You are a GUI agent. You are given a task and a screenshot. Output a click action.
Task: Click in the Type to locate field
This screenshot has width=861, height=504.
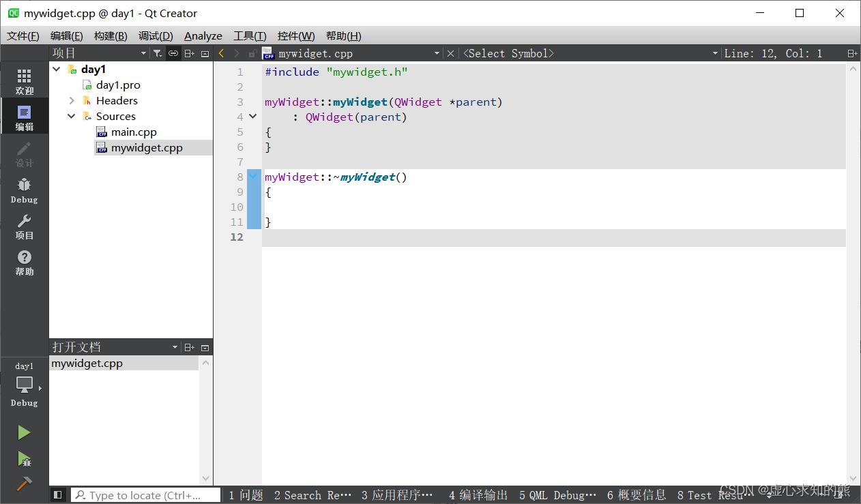(x=146, y=495)
